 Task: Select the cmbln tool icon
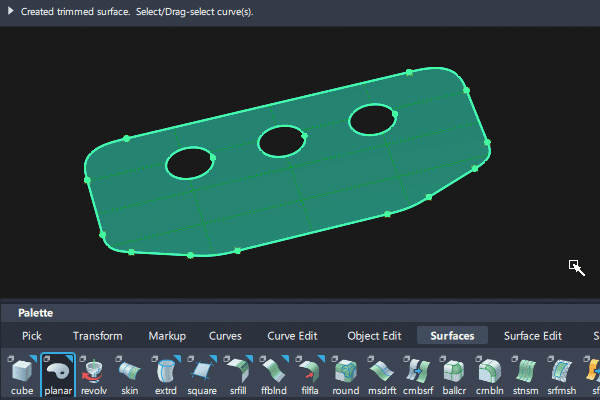(489, 375)
